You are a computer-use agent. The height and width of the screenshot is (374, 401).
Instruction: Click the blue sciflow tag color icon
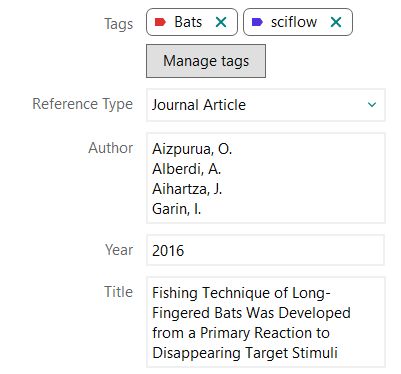257,22
